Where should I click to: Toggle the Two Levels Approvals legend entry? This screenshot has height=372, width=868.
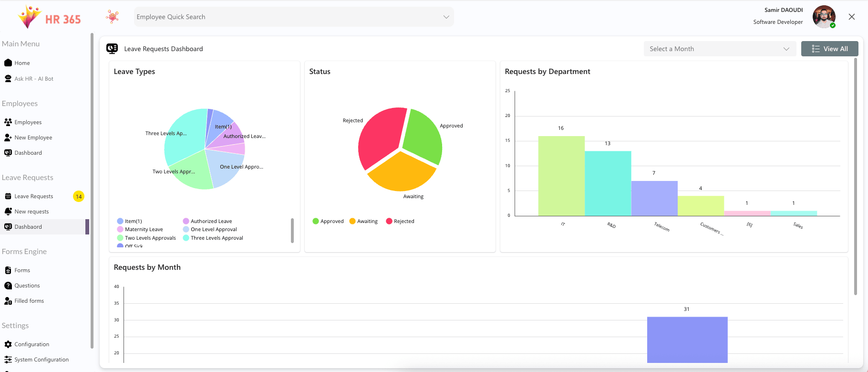coord(146,238)
